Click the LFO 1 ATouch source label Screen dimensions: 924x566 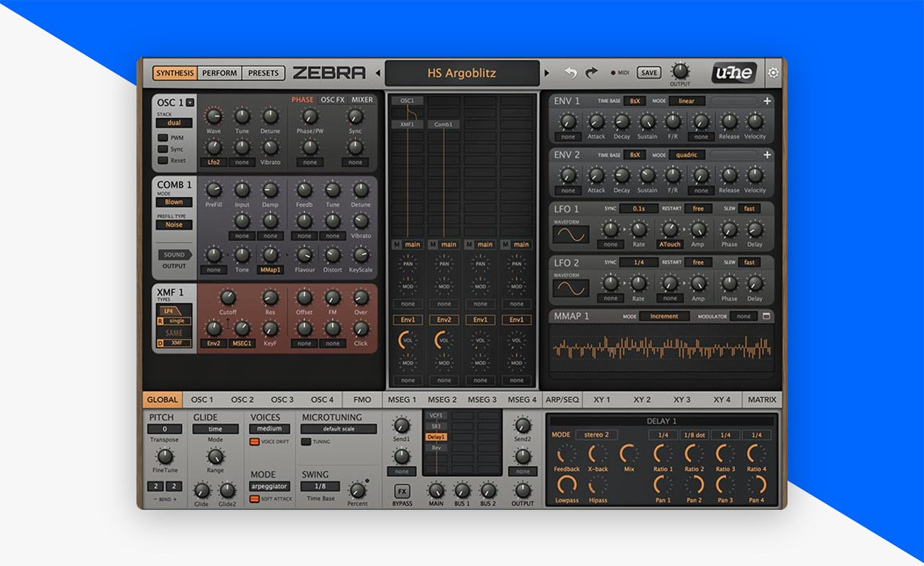pos(670,245)
